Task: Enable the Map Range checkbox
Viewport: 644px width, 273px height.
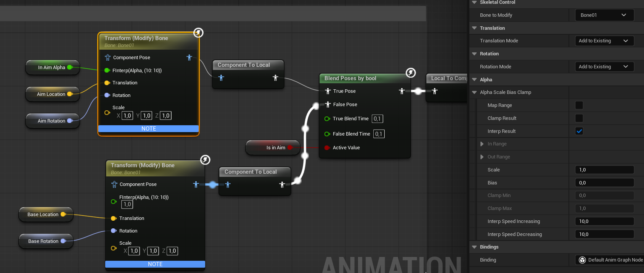Action: tap(579, 105)
